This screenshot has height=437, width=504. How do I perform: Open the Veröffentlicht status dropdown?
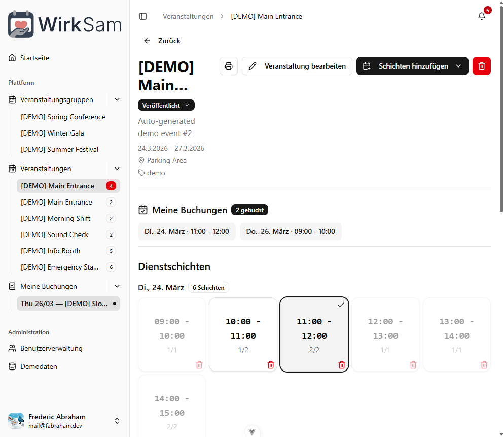[x=166, y=105]
